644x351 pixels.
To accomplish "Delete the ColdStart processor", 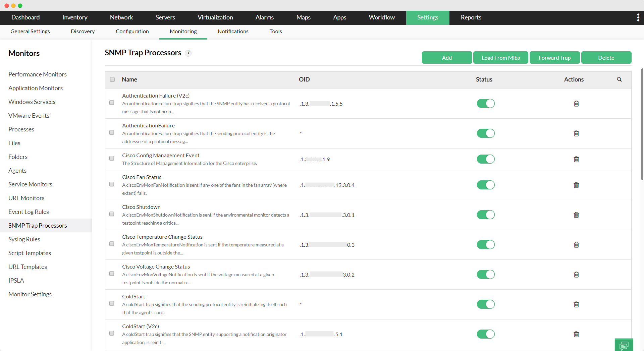I will point(576,304).
